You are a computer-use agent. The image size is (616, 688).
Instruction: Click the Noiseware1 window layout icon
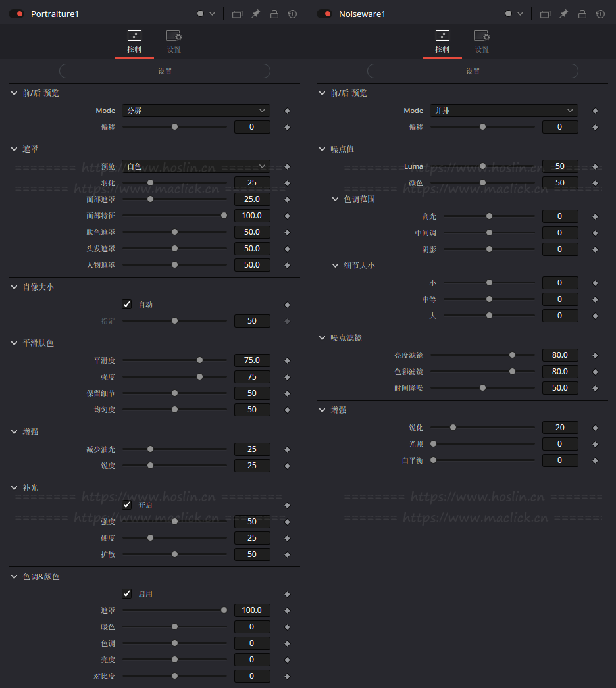[x=545, y=14]
